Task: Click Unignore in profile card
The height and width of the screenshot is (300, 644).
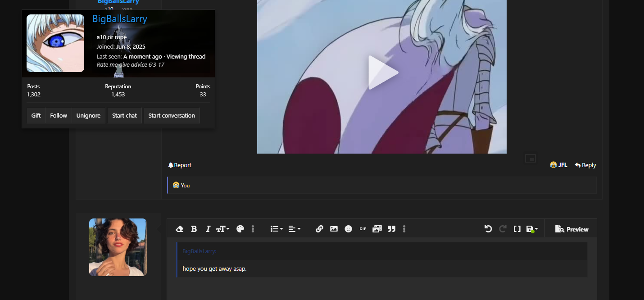Action: coord(88,115)
